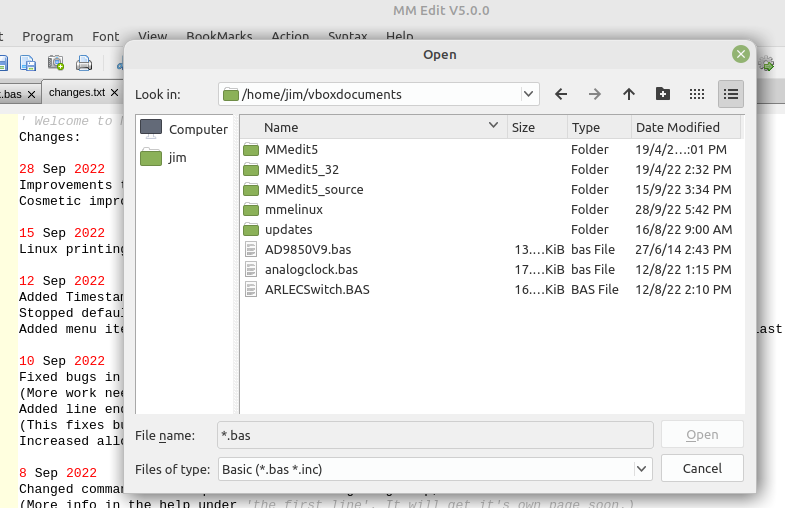Screen dimensions: 785x508
Task: Expand the Look in path dropdown
Action: [x=528, y=94]
